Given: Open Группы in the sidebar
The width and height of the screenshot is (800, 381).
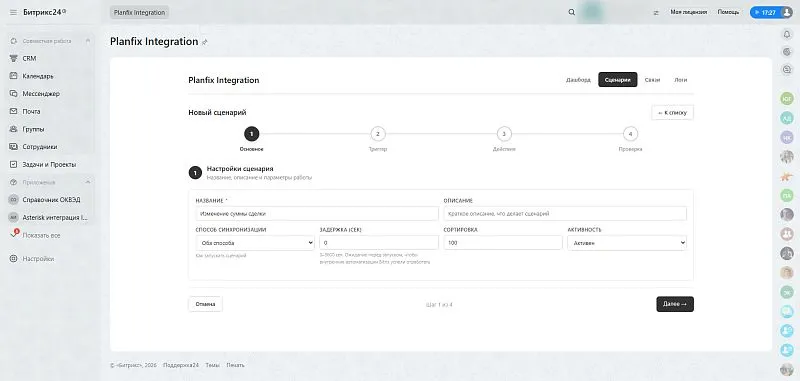Looking at the screenshot, I should tap(33, 129).
